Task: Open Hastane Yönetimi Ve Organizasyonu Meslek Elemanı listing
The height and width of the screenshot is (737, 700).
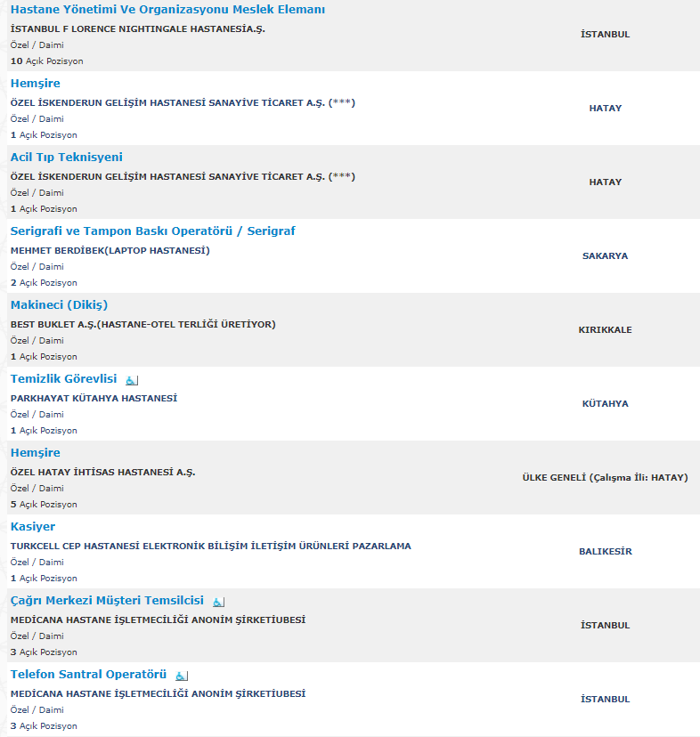Action: 167,10
